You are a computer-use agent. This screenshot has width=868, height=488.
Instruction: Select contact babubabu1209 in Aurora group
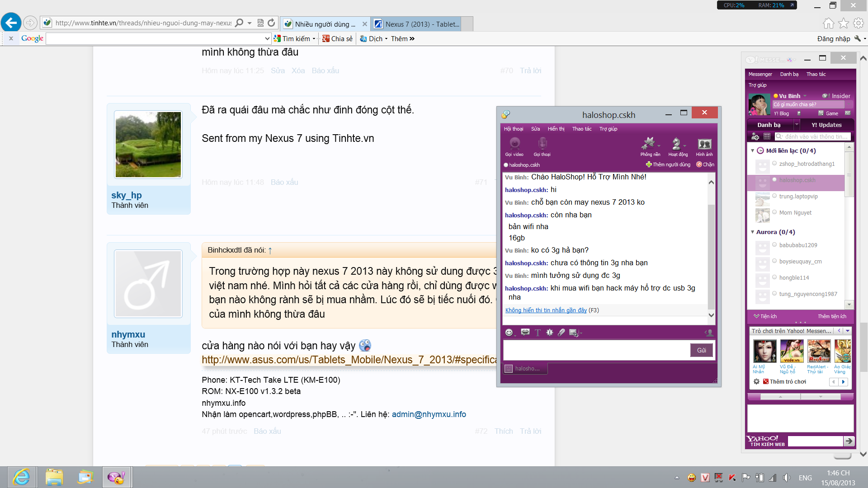[x=798, y=245]
